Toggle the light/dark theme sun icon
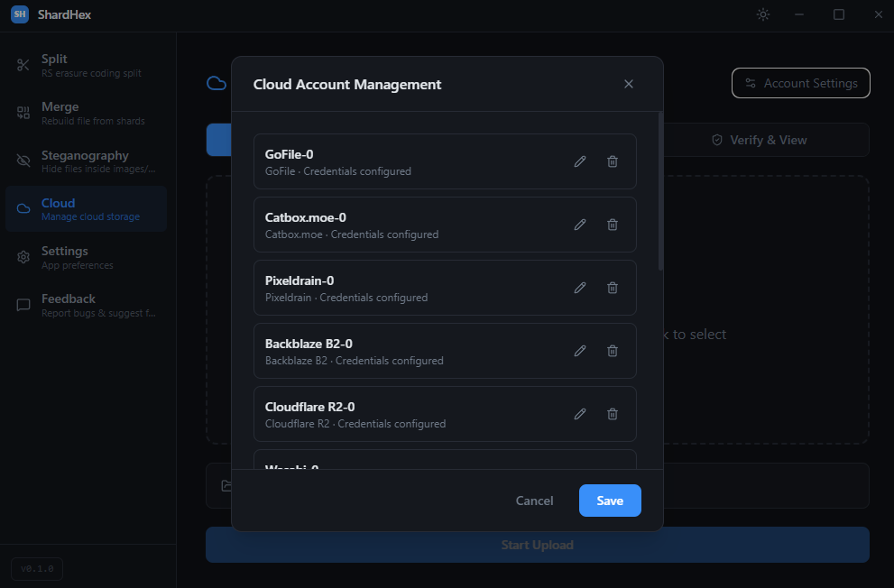Image resolution: width=894 pixels, height=588 pixels. click(x=763, y=14)
